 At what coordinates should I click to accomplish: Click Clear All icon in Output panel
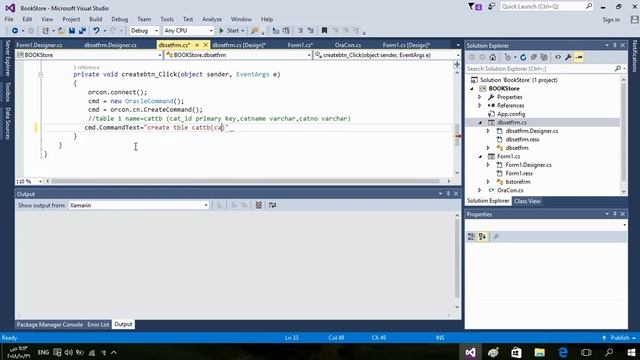click(x=258, y=205)
